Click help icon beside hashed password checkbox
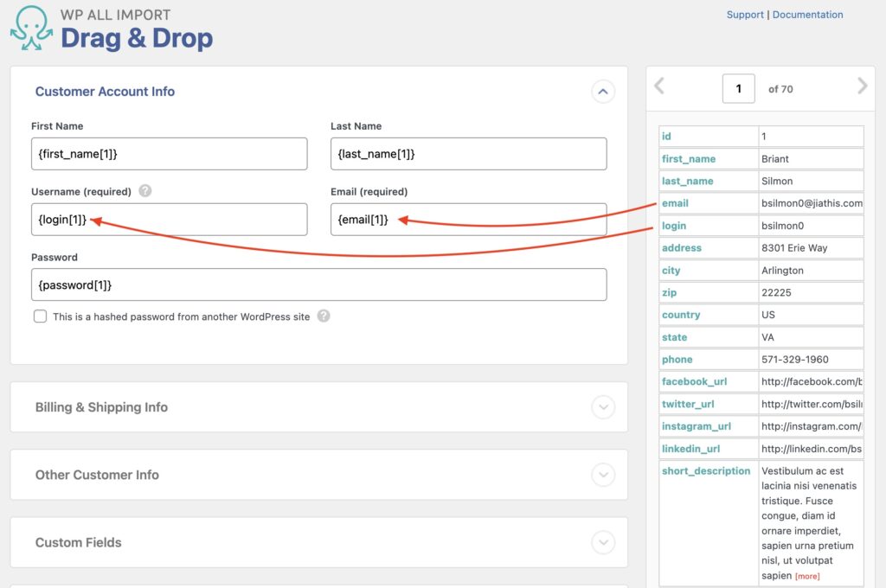 [324, 316]
